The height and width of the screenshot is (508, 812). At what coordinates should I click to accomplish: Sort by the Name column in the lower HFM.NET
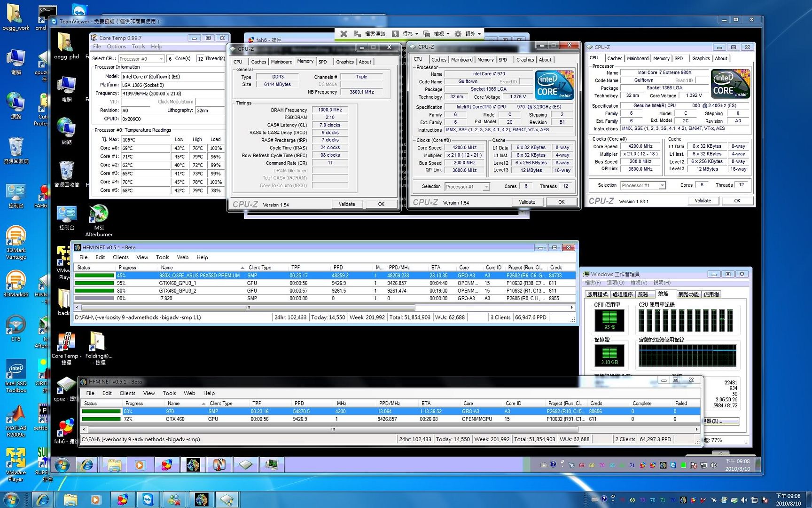(x=185, y=404)
